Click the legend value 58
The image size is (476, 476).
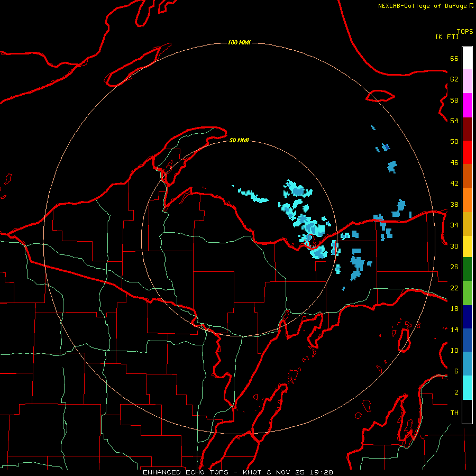point(454,100)
